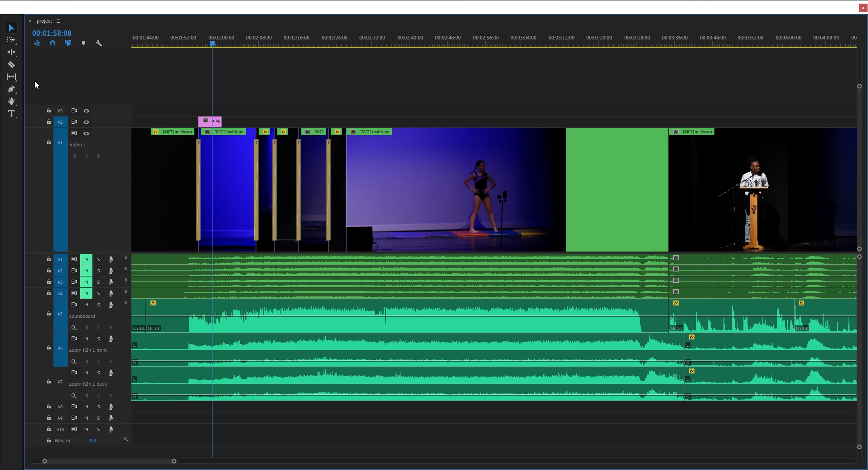This screenshot has height=470, width=868.
Task: Open timeline display settings wrench
Action: pyautogui.click(x=99, y=43)
